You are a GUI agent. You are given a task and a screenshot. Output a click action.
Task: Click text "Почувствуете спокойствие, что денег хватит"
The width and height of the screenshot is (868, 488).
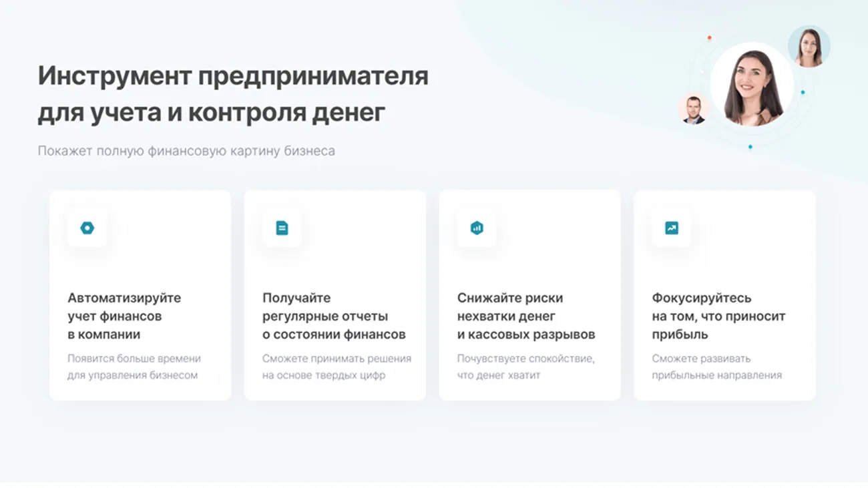(525, 367)
